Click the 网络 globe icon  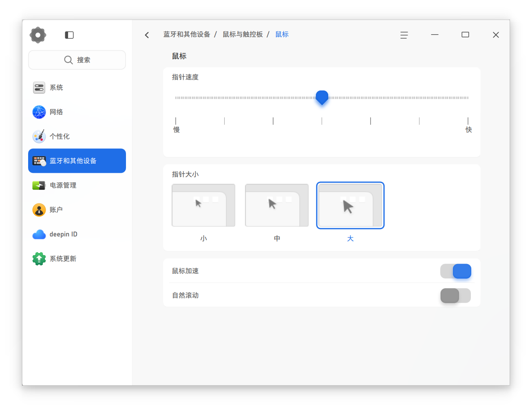click(x=39, y=112)
